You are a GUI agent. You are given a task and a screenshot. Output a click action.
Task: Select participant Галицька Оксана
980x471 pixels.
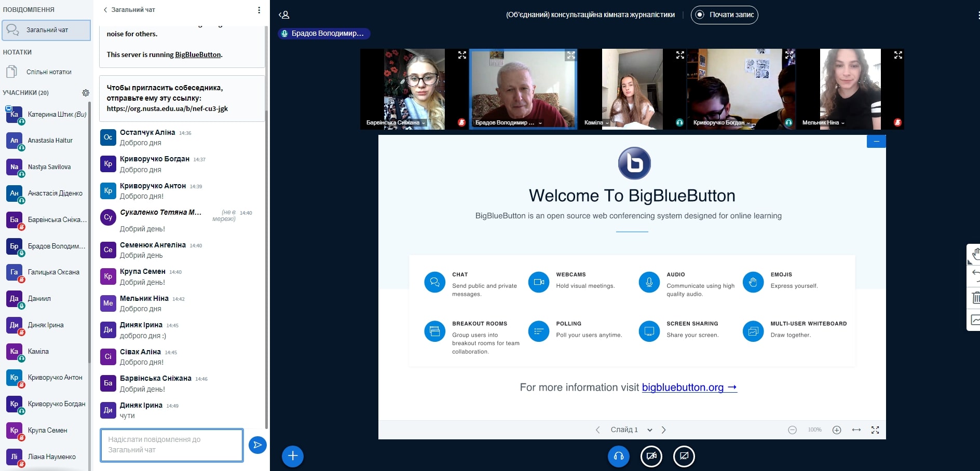[46, 272]
